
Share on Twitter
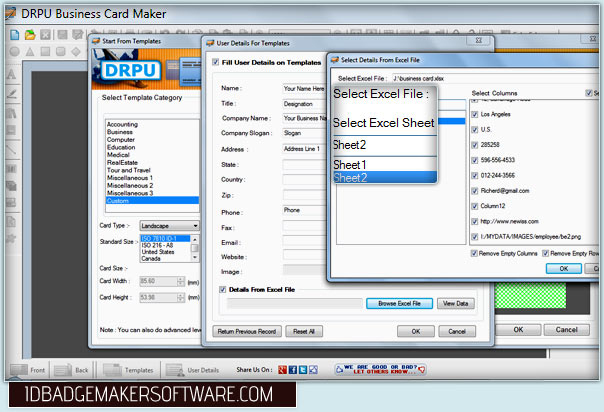point(303,370)
